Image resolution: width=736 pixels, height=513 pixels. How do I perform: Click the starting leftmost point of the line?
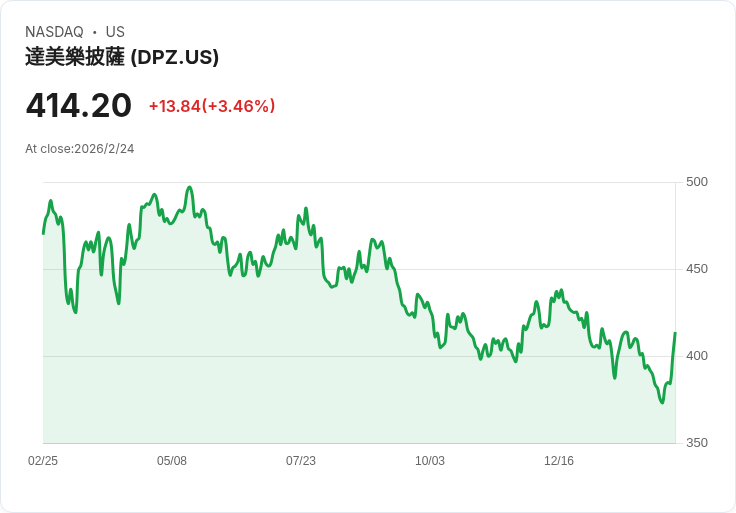(43, 233)
